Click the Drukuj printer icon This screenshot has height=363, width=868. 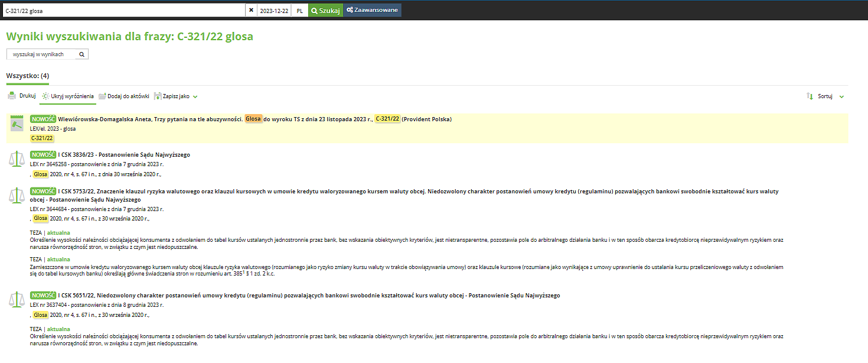(12, 96)
